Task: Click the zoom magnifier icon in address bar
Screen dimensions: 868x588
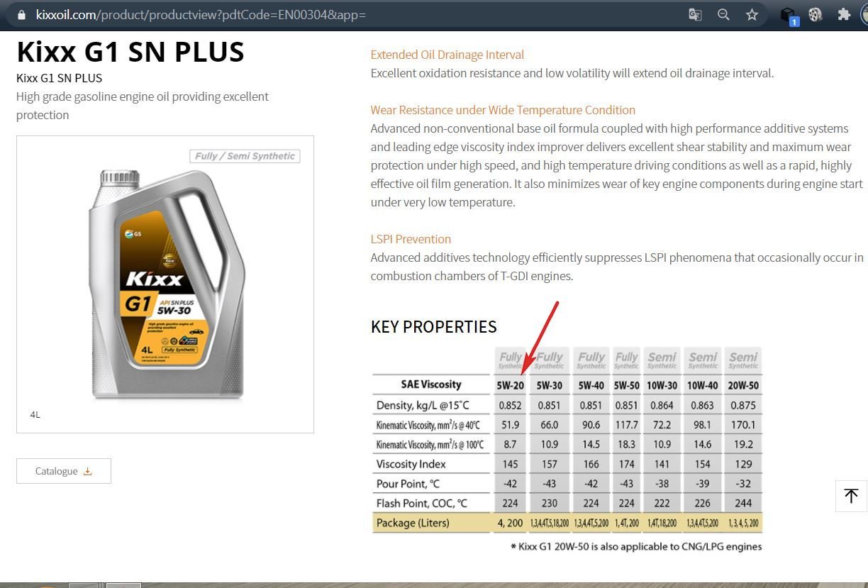Action: 723,14
